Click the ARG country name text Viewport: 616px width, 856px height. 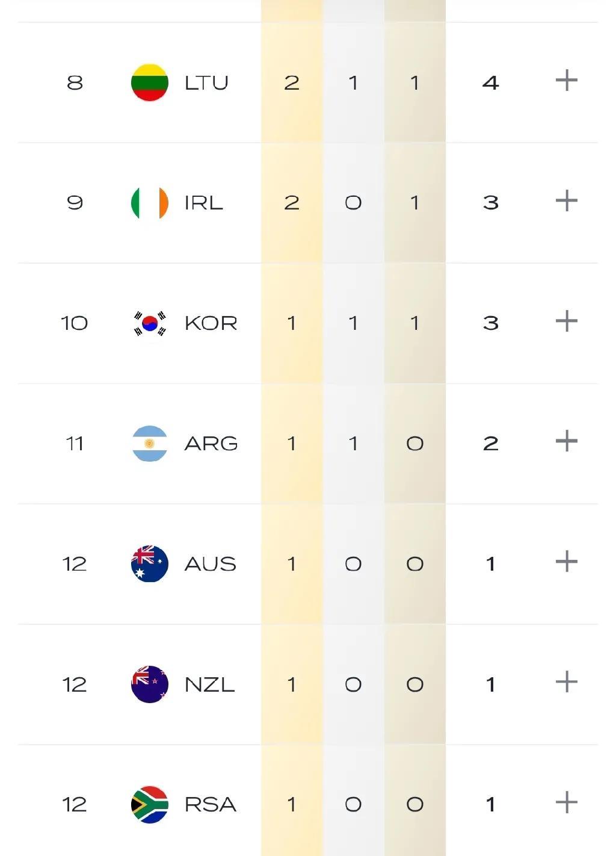(211, 444)
